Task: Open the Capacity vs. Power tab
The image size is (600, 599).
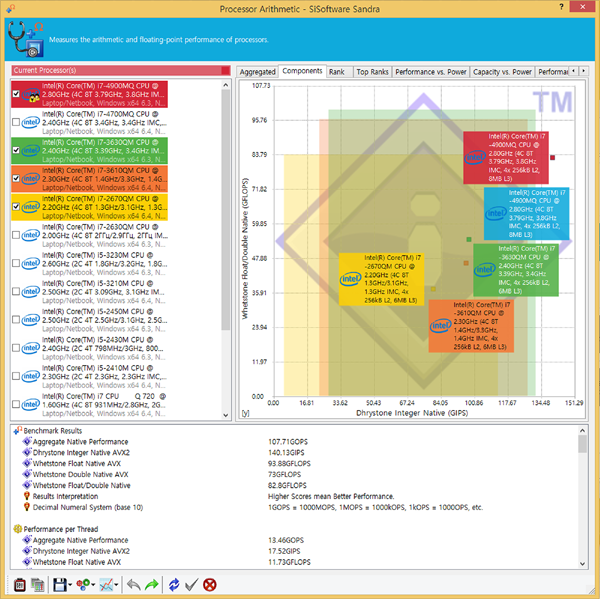Action: (502, 72)
